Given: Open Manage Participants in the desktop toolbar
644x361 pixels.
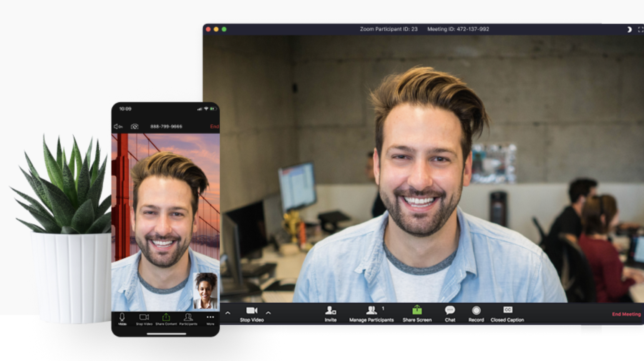Looking at the screenshot, I should point(371,314).
